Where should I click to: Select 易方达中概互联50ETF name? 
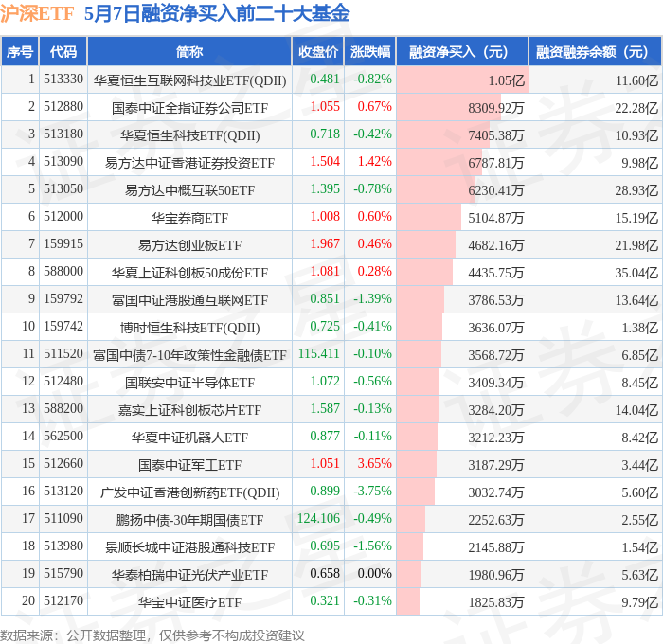pos(189,190)
